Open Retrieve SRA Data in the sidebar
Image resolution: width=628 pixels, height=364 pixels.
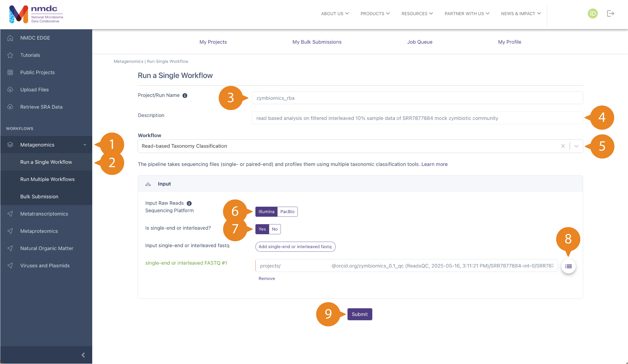pos(46,107)
